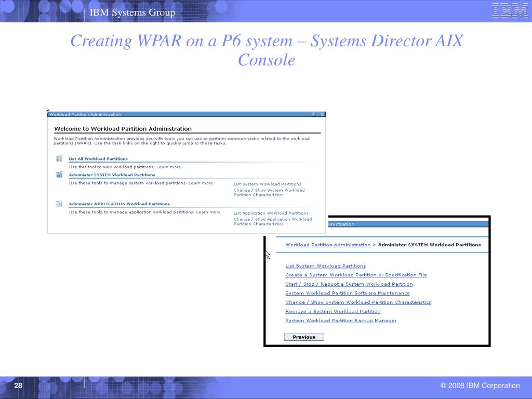532x399 pixels.
Task: Open Change / Show System Workload Partition Characteristics in welcome panel
Action: [269, 192]
